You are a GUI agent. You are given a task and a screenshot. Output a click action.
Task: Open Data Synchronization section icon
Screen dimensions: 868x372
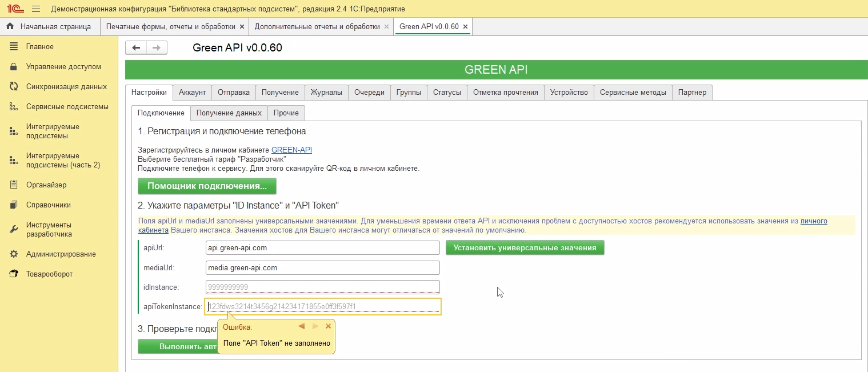[x=14, y=87]
